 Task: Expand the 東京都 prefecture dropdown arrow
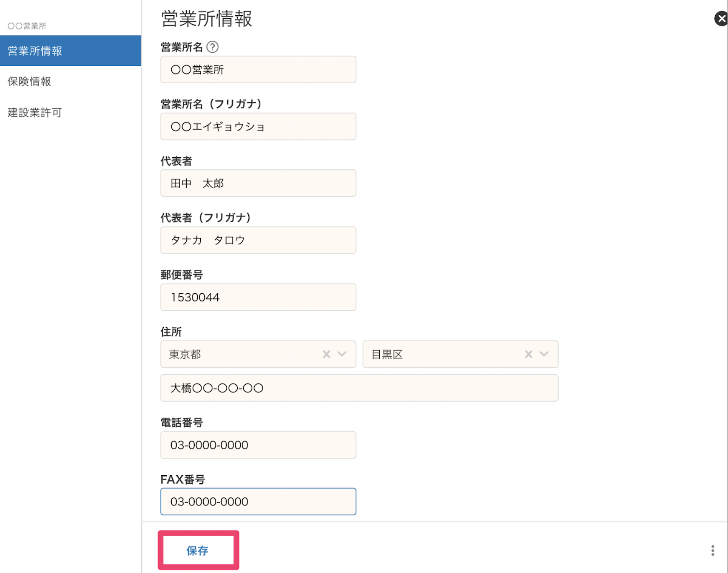point(342,354)
